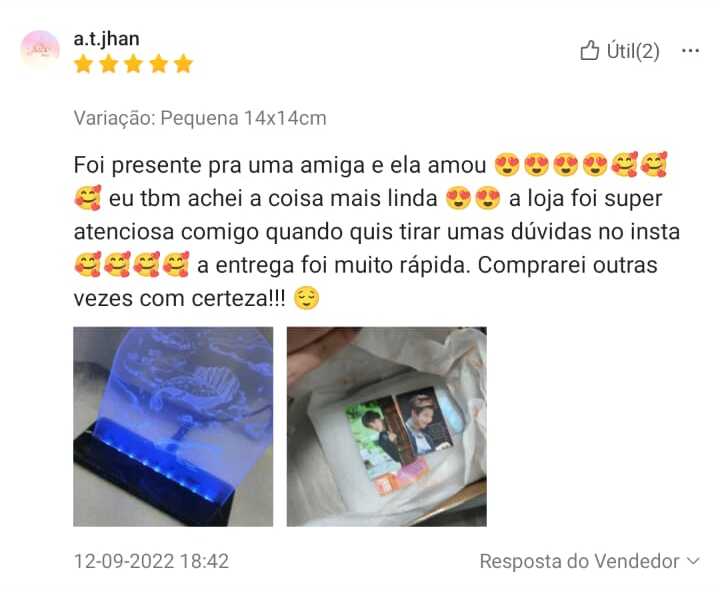Screen dimensions: 720x592
Task: Click the relieved face emoji after certeza!!!
Action: (x=306, y=298)
